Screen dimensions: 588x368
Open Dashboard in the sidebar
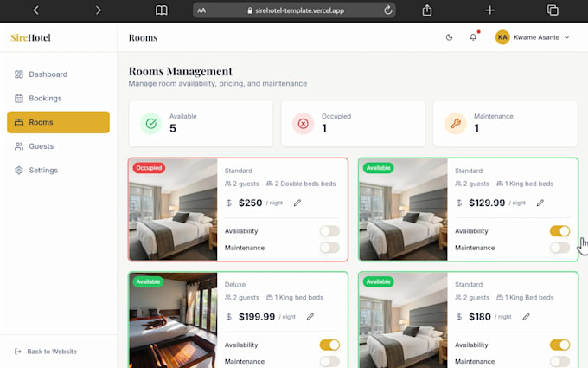click(58, 74)
